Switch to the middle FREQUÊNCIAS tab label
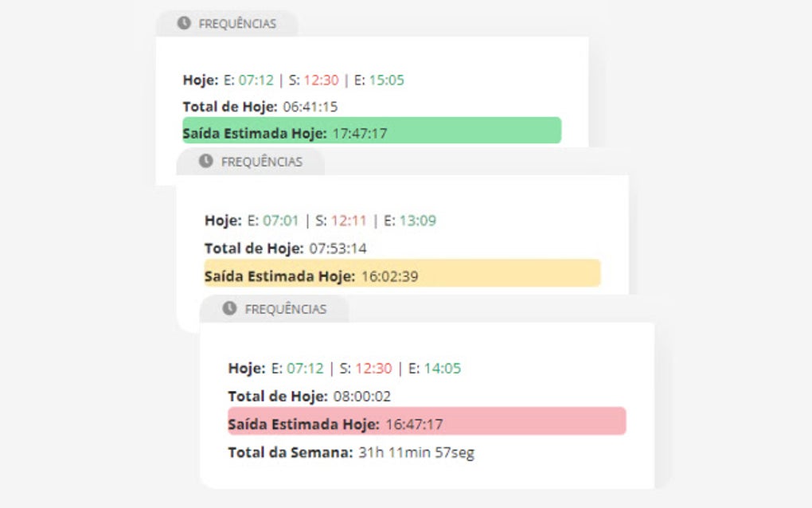 click(x=261, y=162)
